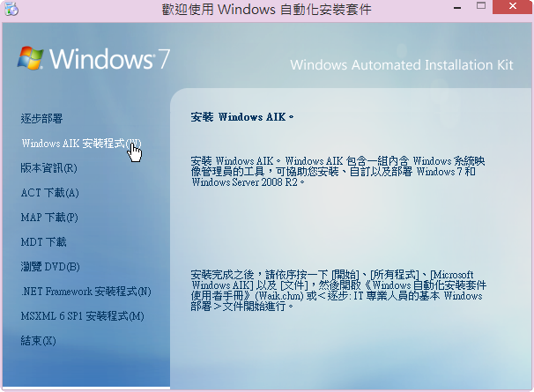The height and width of the screenshot is (392, 534).
Task: Maximize the Windows AIK welcome window
Action: 481,6
